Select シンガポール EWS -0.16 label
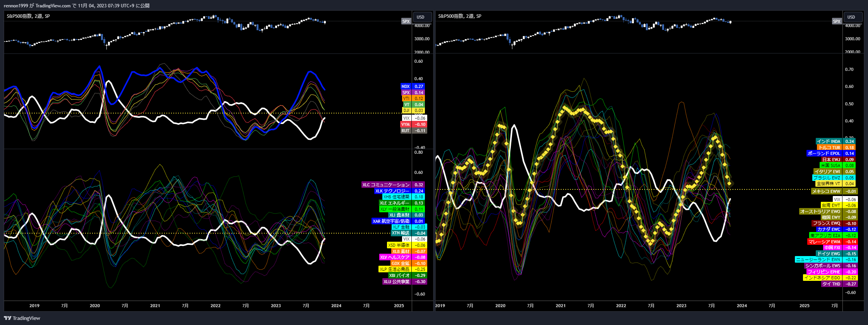This screenshot has height=325, width=868. [831, 266]
